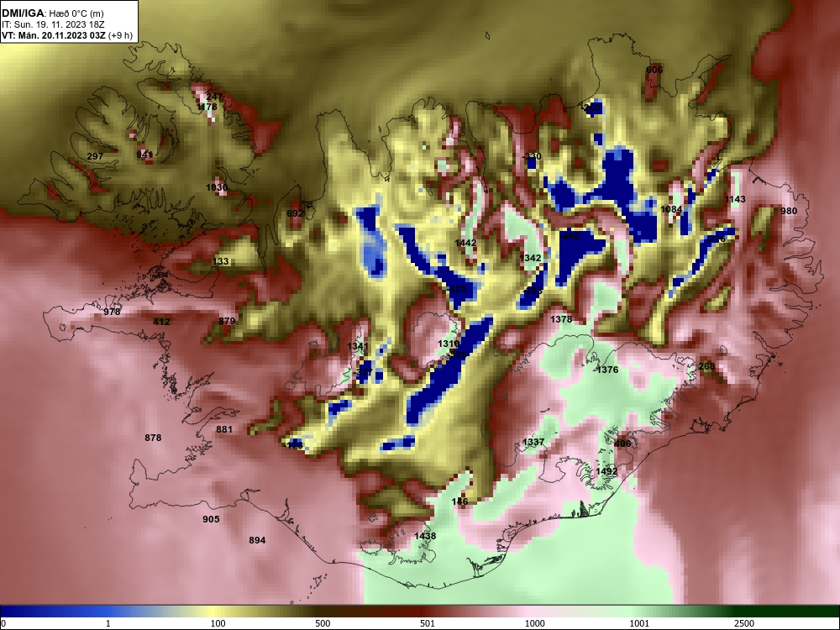Click the map value 297
The image size is (840, 630).
(95, 156)
